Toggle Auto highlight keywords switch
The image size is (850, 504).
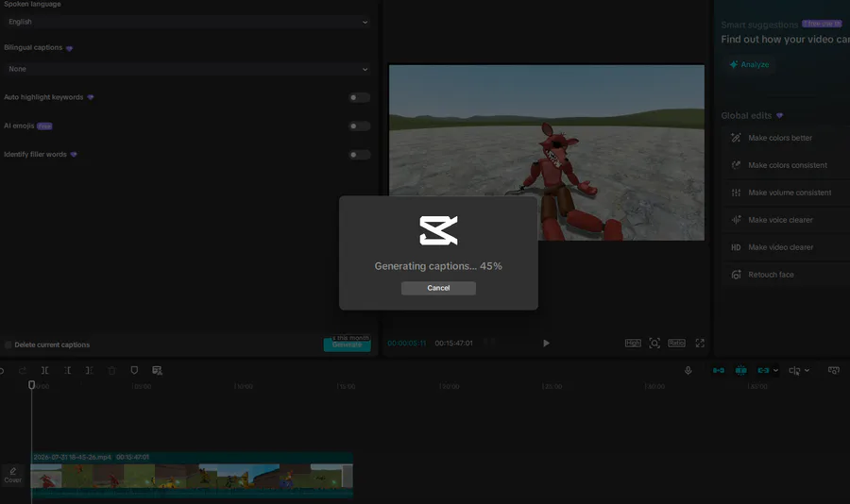[x=359, y=97]
